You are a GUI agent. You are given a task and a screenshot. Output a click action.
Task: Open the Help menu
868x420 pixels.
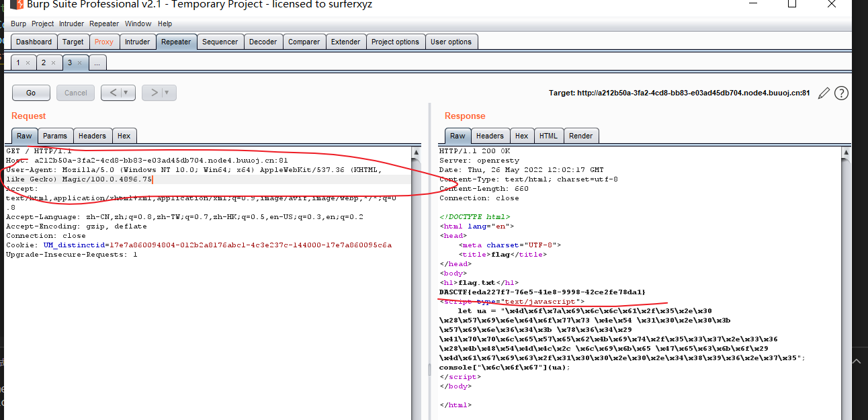click(x=165, y=24)
